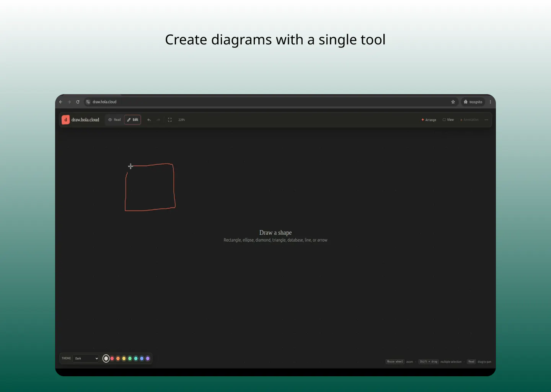The width and height of the screenshot is (551, 392).
Task: Click the draw.hola.cloud address bar URL
Action: (104, 102)
